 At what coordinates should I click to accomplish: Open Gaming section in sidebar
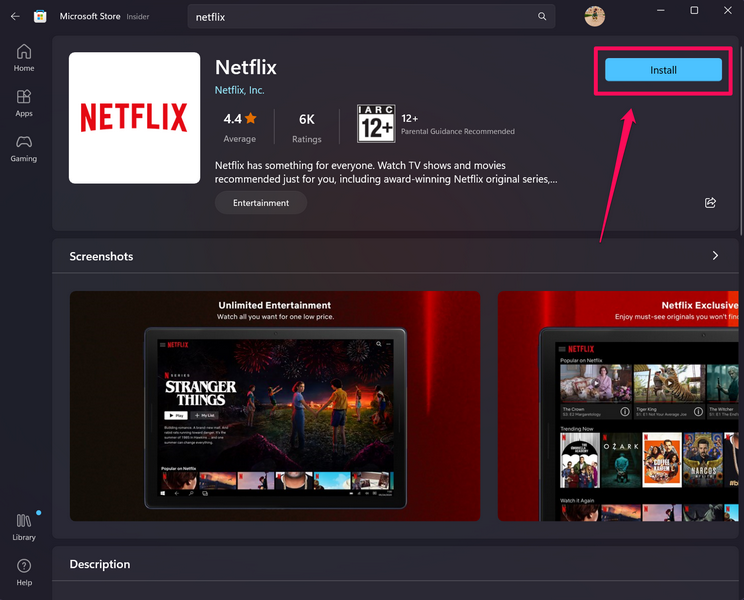24,148
